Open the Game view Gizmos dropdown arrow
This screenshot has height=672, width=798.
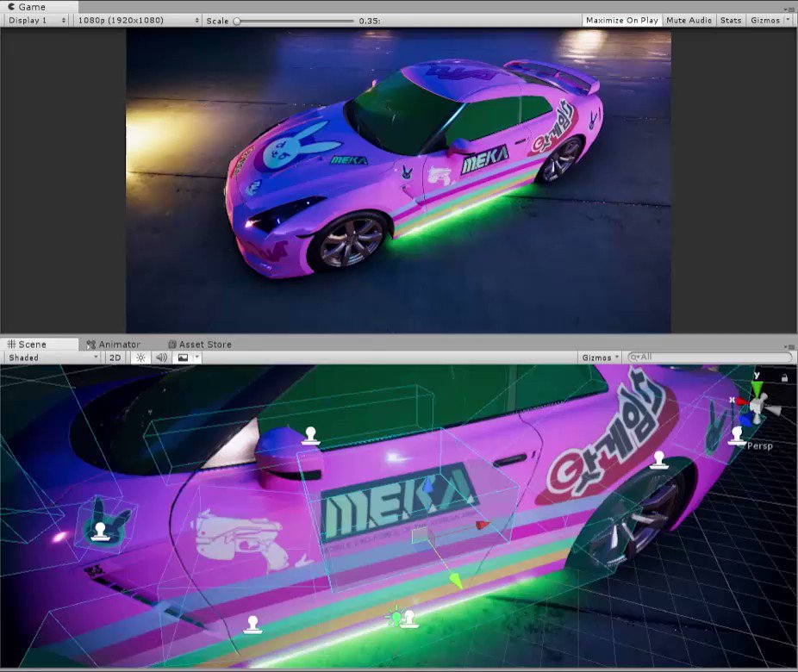788,21
